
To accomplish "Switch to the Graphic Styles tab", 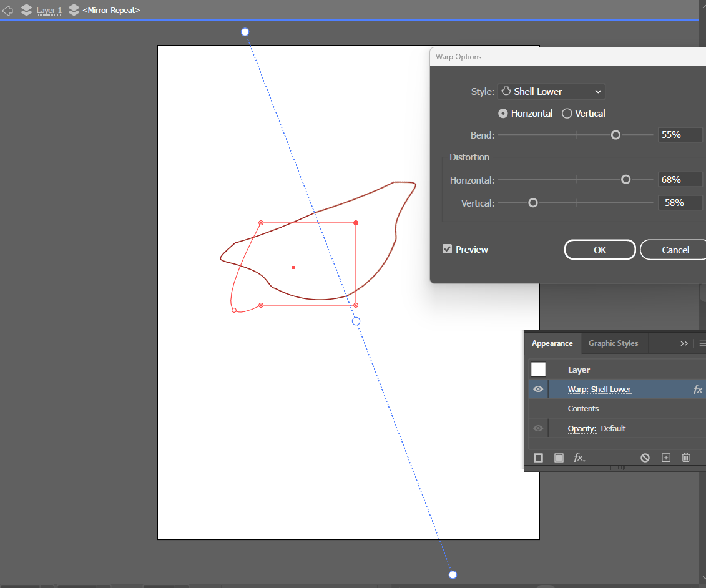I will pyautogui.click(x=613, y=343).
